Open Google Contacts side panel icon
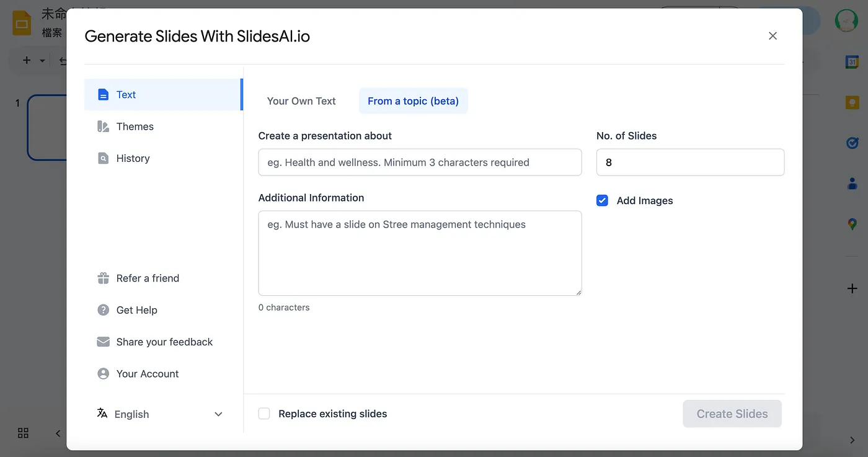The width and height of the screenshot is (868, 457). click(x=852, y=184)
